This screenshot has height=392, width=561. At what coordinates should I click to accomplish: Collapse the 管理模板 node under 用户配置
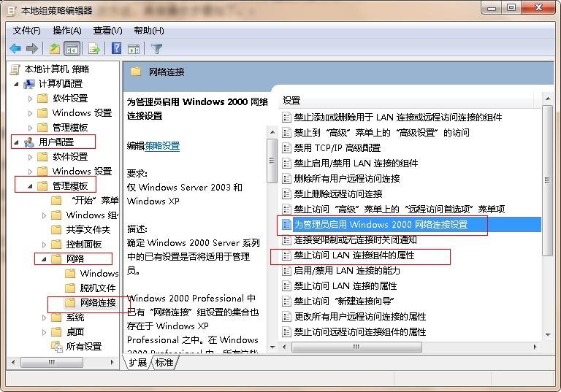coord(31,185)
